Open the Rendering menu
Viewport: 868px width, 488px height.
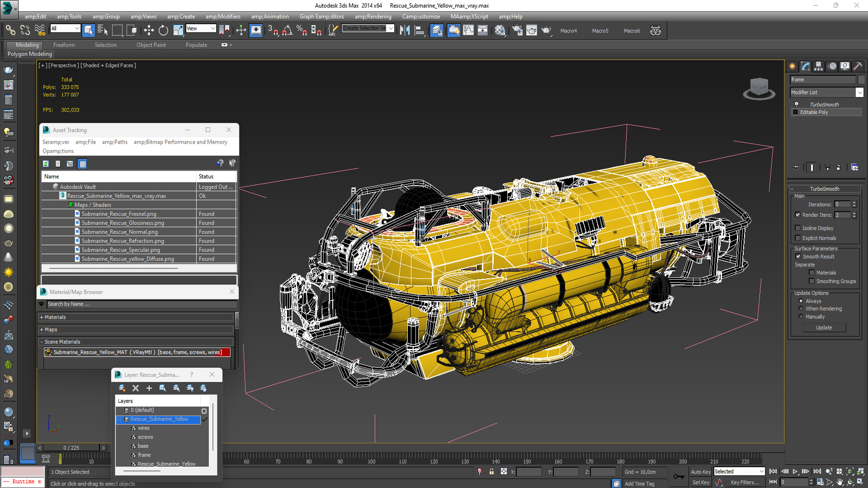tap(373, 17)
